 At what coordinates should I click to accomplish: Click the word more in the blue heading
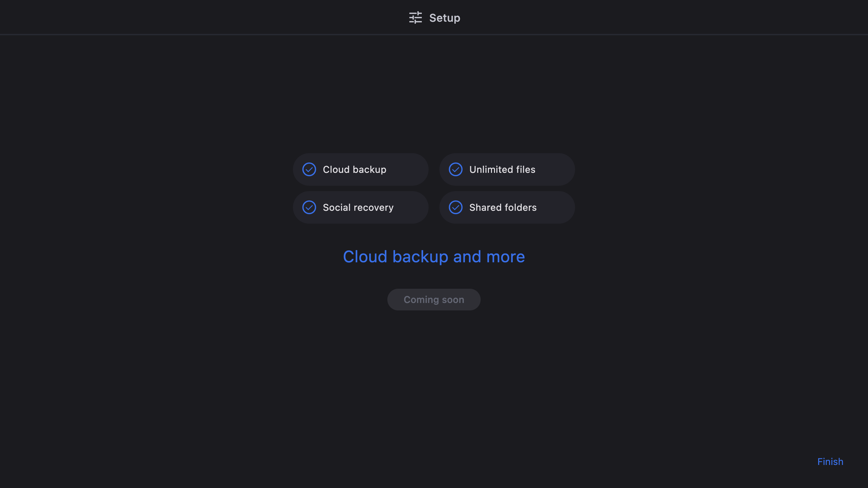coord(506,257)
